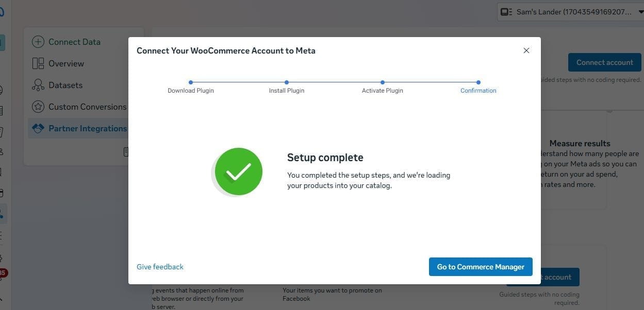Open Custom Conversions in the side panel
Image resolution: width=644 pixels, height=310 pixels.
(x=87, y=107)
